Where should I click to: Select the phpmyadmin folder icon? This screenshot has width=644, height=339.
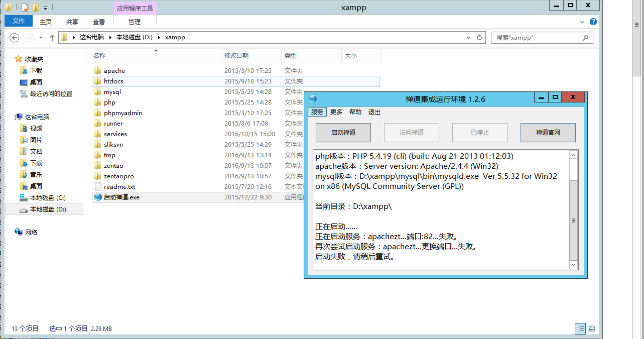click(x=98, y=113)
